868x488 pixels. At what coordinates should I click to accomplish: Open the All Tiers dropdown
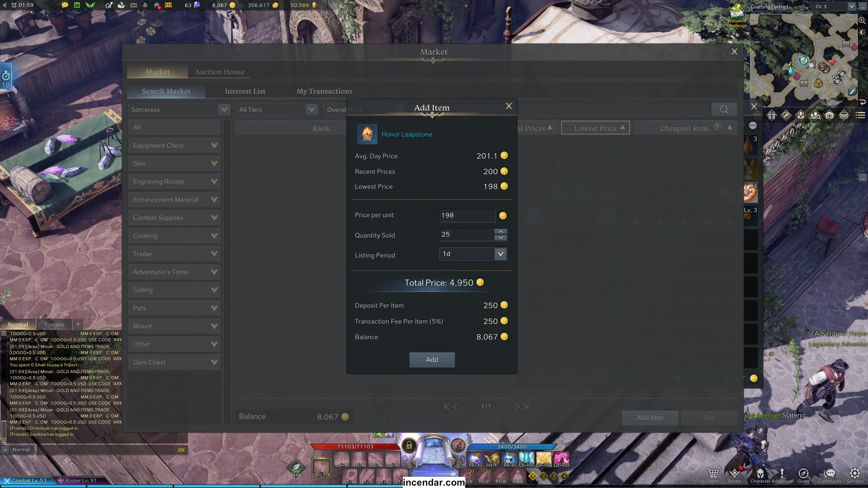(x=277, y=109)
